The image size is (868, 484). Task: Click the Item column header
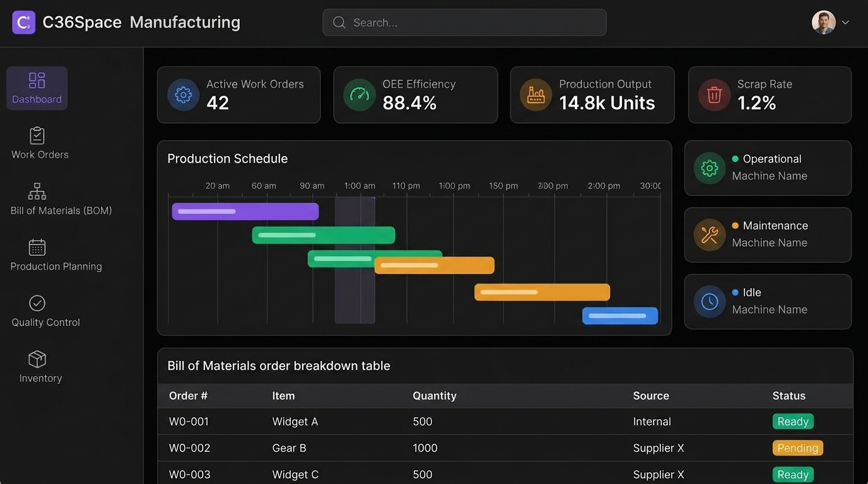click(283, 396)
